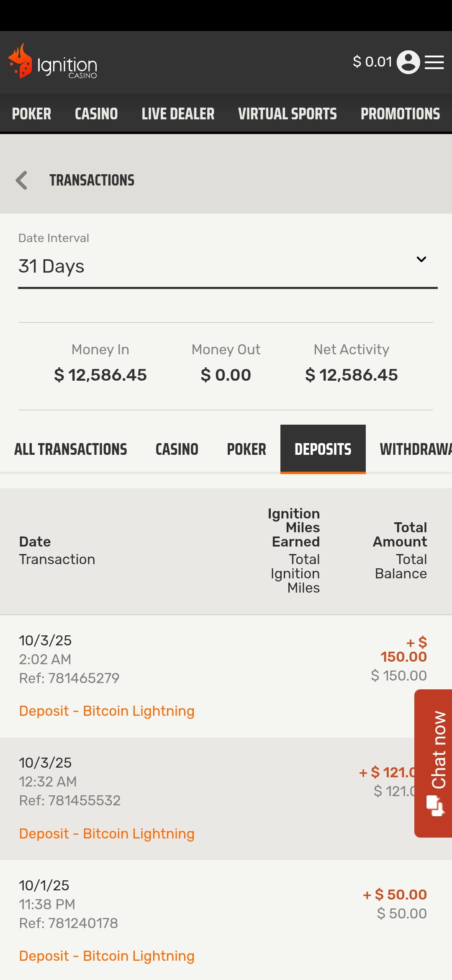Viewport: 452px width, 980px height.
Task: Go to Live Dealer section
Action: 178,114
